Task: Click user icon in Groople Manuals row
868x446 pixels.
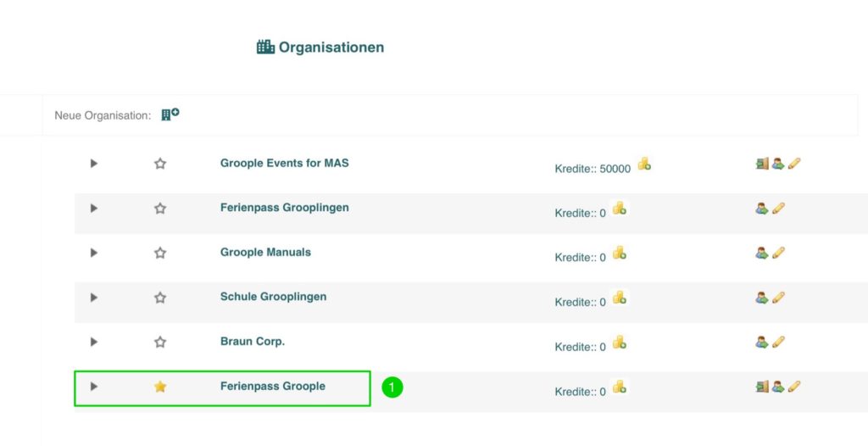Action: pos(762,253)
